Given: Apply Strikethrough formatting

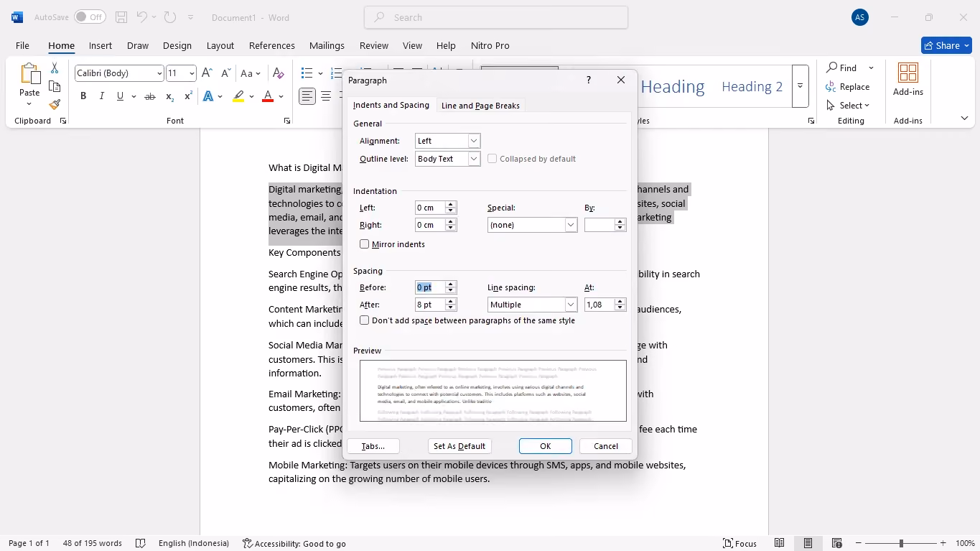Looking at the screenshot, I should (x=150, y=96).
